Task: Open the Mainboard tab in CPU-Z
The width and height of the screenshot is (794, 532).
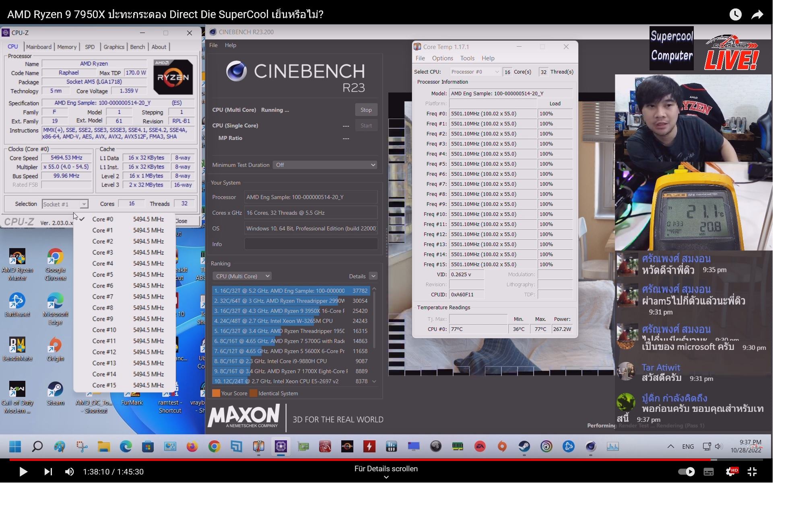Action: click(x=39, y=47)
